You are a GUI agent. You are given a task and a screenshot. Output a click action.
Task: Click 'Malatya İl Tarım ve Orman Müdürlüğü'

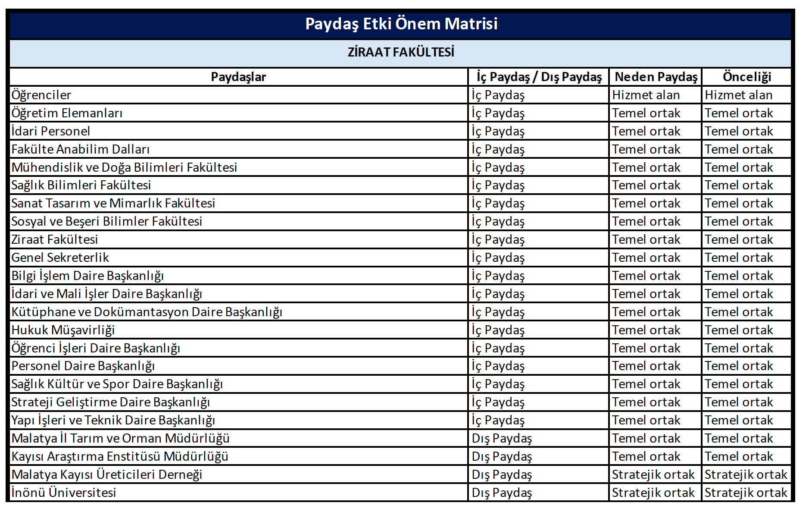[x=120, y=438]
